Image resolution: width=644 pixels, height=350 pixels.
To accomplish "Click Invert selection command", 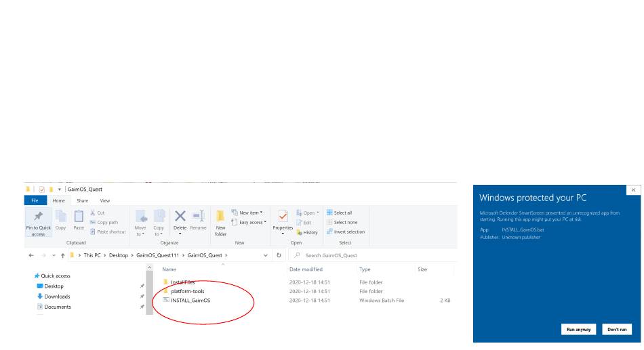I will tap(346, 232).
